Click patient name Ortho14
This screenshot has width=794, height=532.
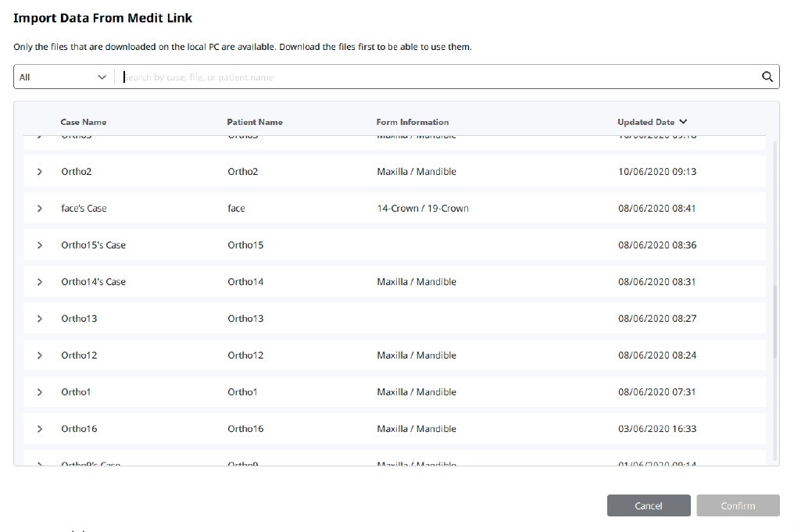tap(245, 282)
